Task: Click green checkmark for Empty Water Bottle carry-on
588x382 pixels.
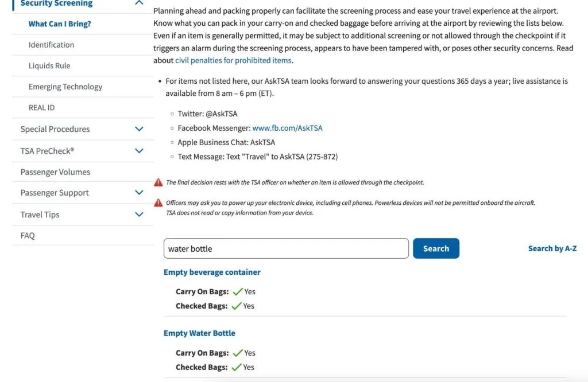Action: 238,353
